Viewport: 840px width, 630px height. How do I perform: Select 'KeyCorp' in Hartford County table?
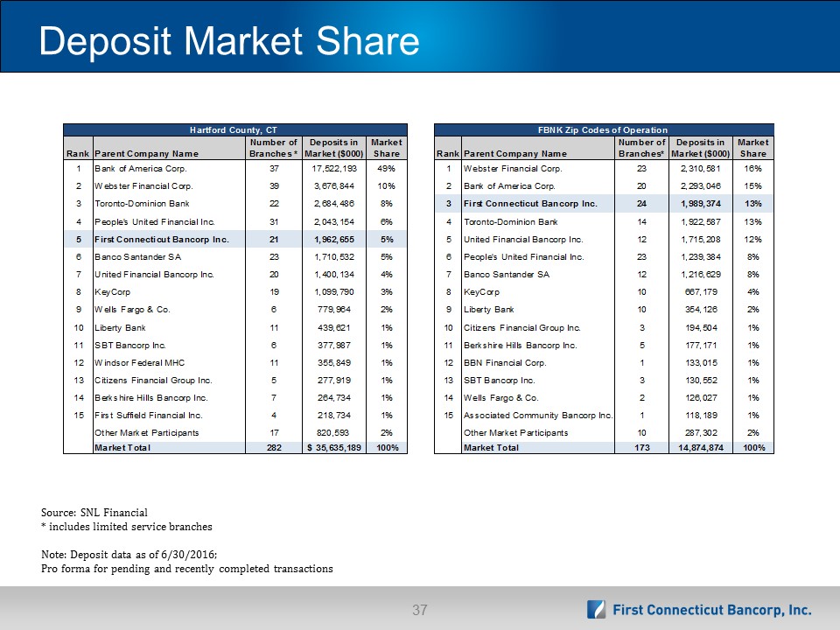[x=112, y=292]
